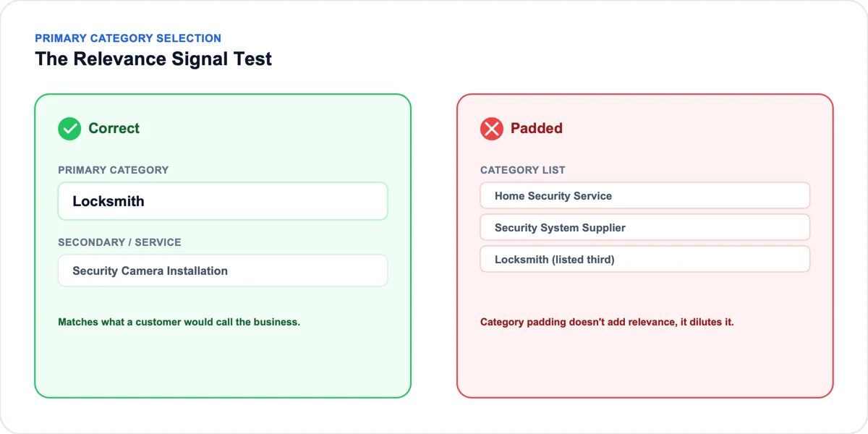This screenshot has width=868, height=434.
Task: Click the Security System Supplier category entry
Action: (x=645, y=227)
